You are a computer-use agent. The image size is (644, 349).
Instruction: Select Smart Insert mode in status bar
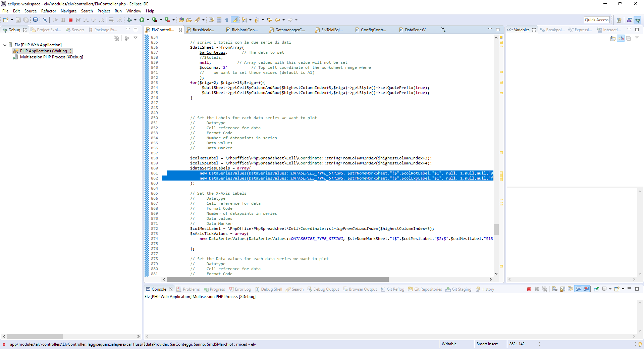[x=487, y=344]
